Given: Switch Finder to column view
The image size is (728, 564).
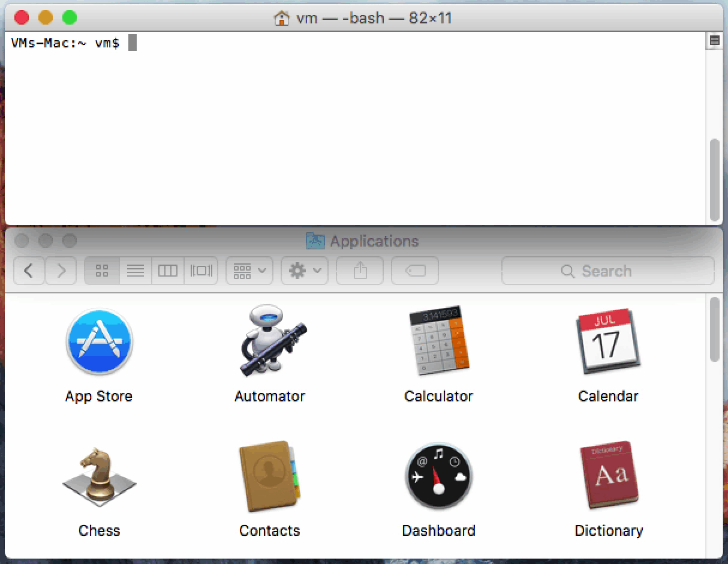Looking at the screenshot, I should coord(168,271).
